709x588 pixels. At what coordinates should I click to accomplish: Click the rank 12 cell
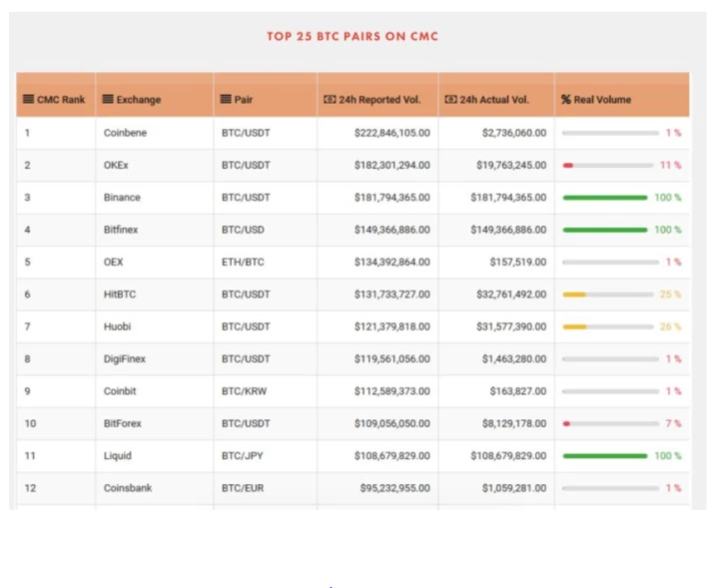56,488
